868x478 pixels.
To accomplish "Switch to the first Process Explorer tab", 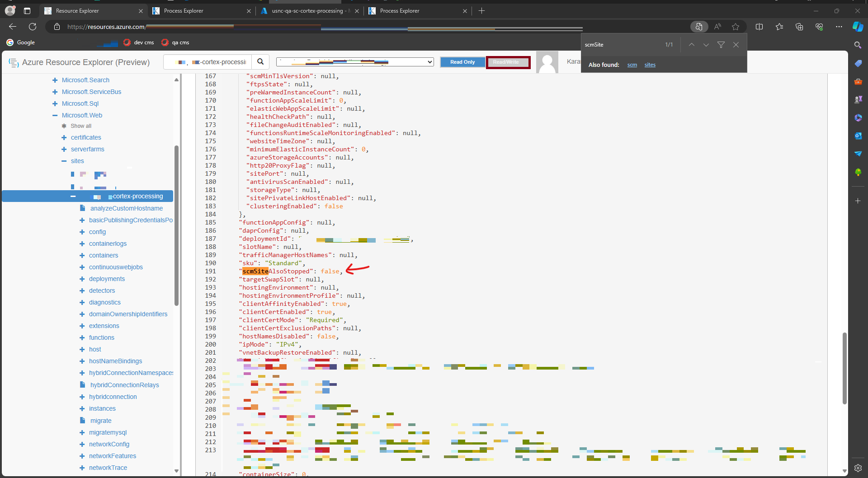I will 201,11.
